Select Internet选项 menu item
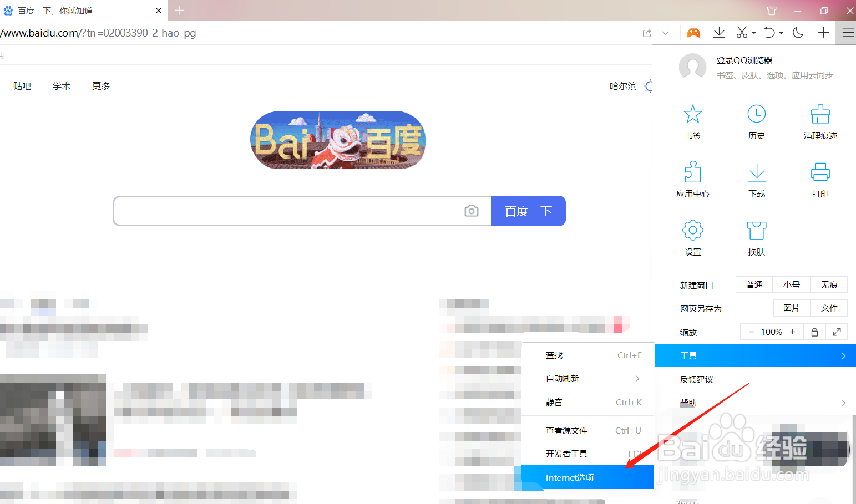The height and width of the screenshot is (504, 856). point(588,477)
